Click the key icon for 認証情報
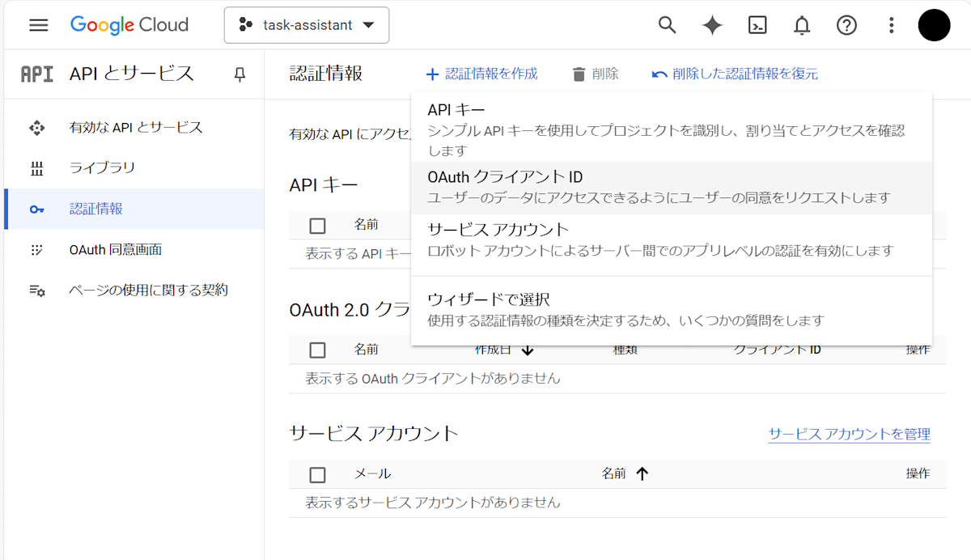 [36, 210]
